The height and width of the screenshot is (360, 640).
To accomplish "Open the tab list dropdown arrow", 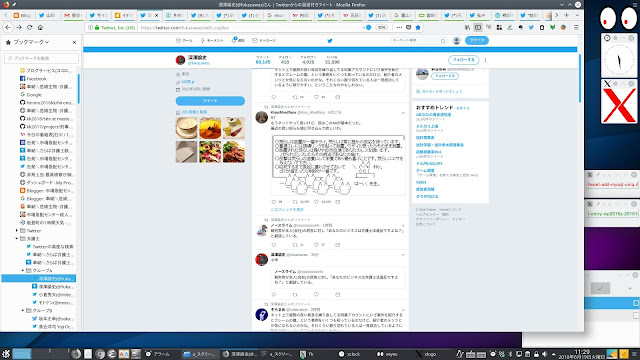I will 577,15.
